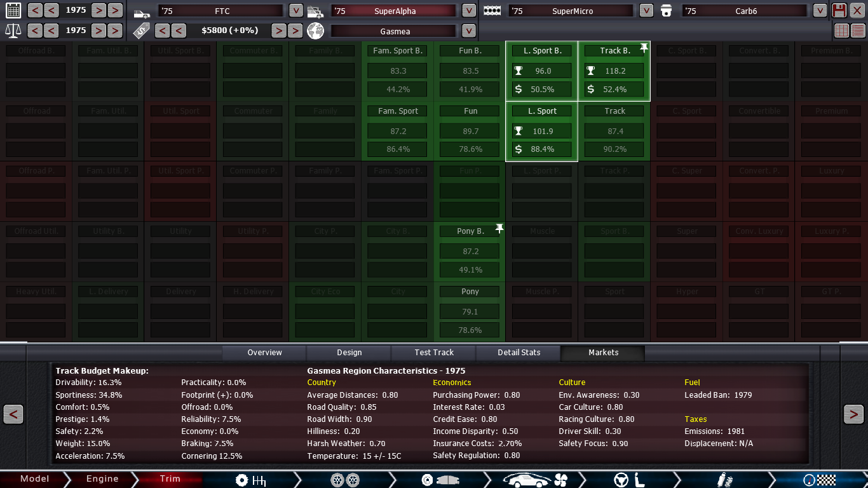
Task: Click the red floppy disk save icon
Action: click(x=839, y=10)
